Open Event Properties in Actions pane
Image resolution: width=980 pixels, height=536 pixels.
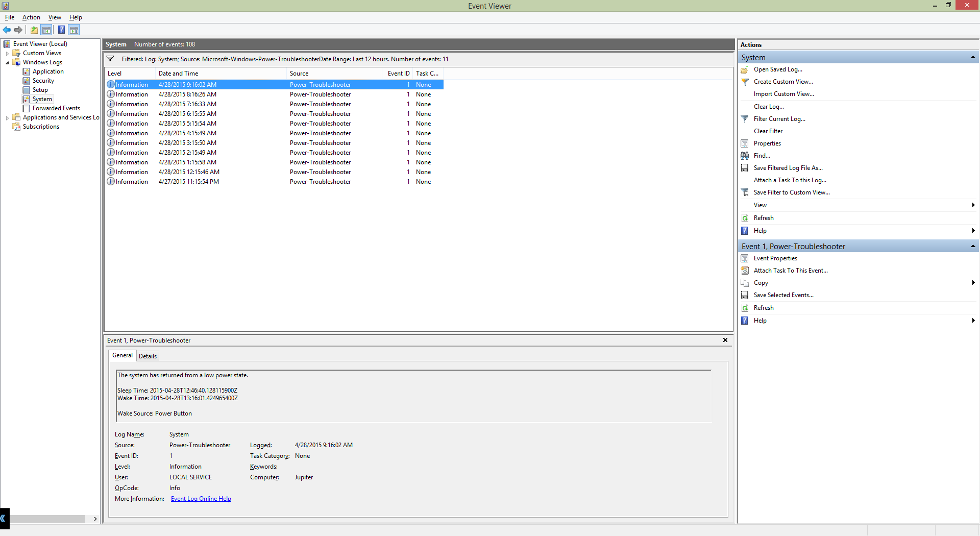(x=775, y=258)
